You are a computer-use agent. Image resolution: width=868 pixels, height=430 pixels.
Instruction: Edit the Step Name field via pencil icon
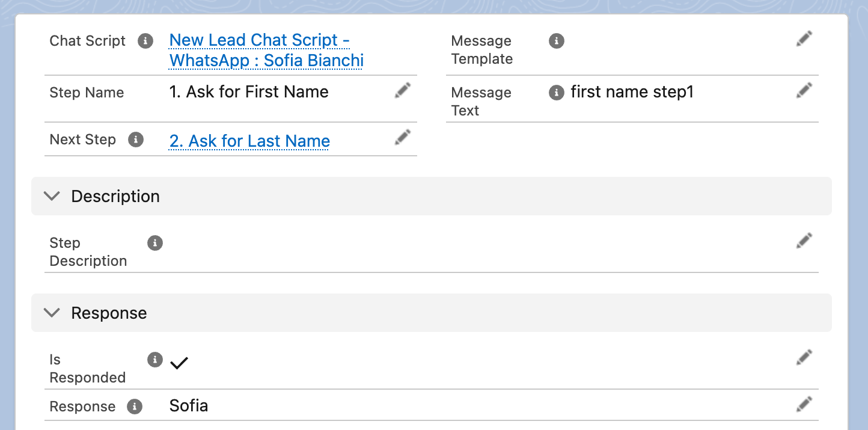click(403, 90)
